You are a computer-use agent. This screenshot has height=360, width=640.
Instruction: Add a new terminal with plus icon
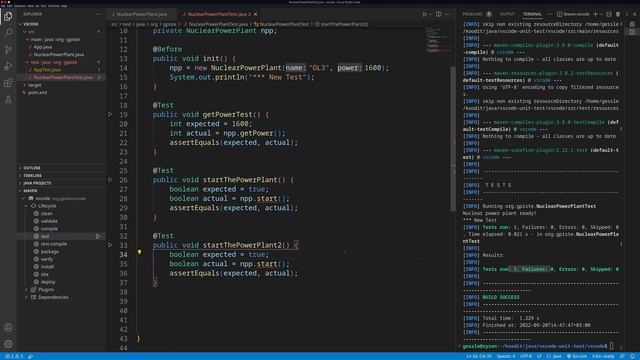(596, 14)
